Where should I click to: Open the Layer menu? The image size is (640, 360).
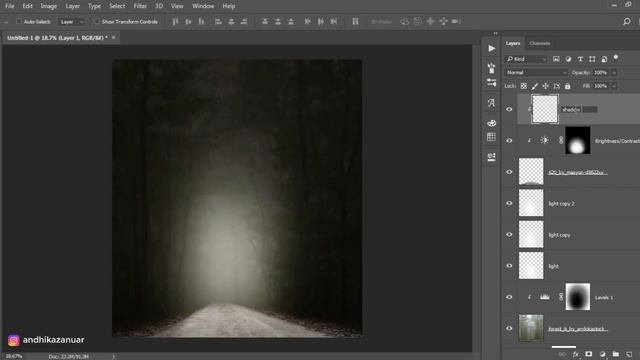pos(73,6)
